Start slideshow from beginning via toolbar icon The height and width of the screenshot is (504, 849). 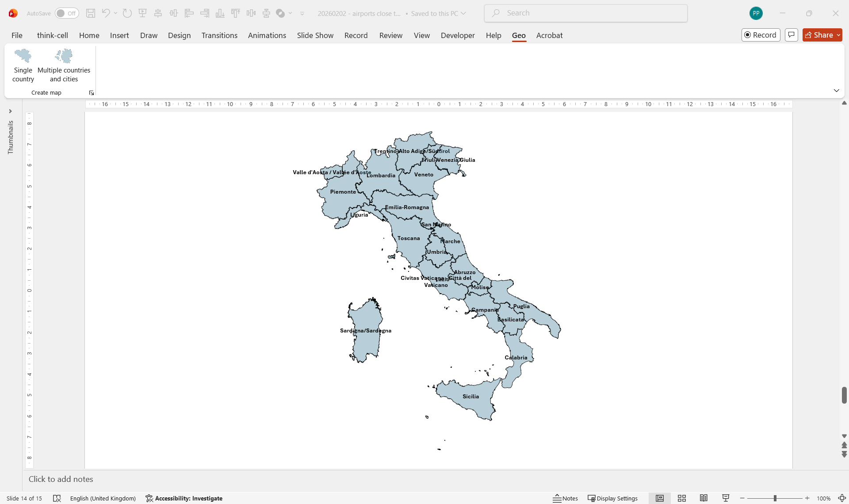[x=142, y=13]
